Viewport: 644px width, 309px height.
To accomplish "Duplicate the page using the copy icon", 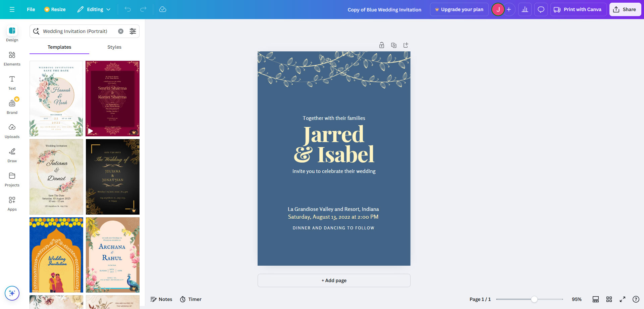I will click(x=394, y=45).
